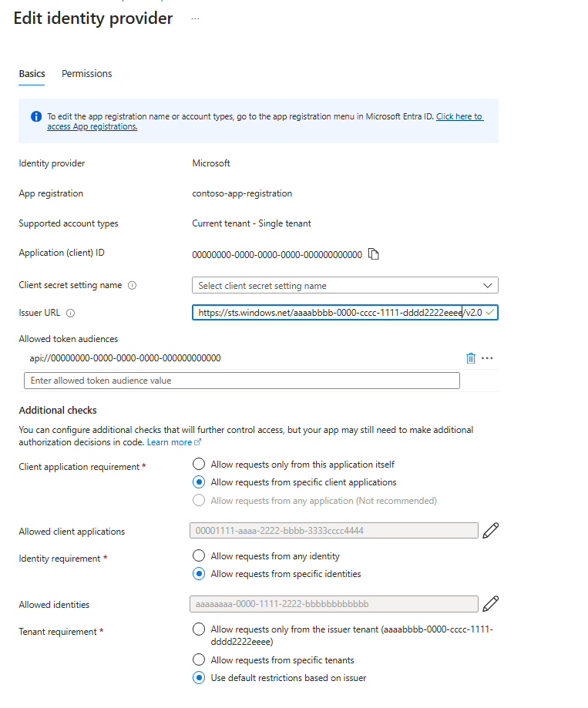Viewport: 588px width, 708px height.
Task: Delete the allowed token audience entry
Action: click(471, 358)
